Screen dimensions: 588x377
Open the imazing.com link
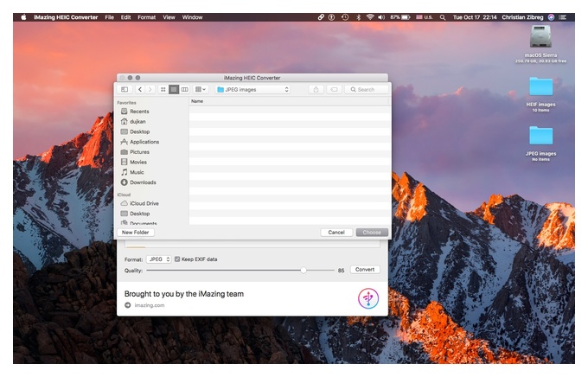[150, 305]
